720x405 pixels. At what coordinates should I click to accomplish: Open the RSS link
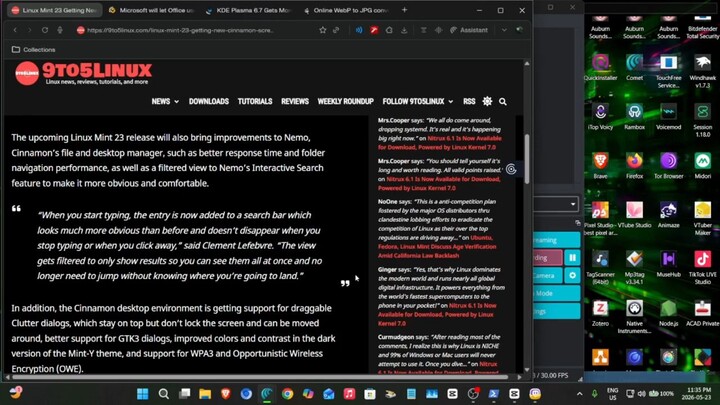click(x=469, y=101)
